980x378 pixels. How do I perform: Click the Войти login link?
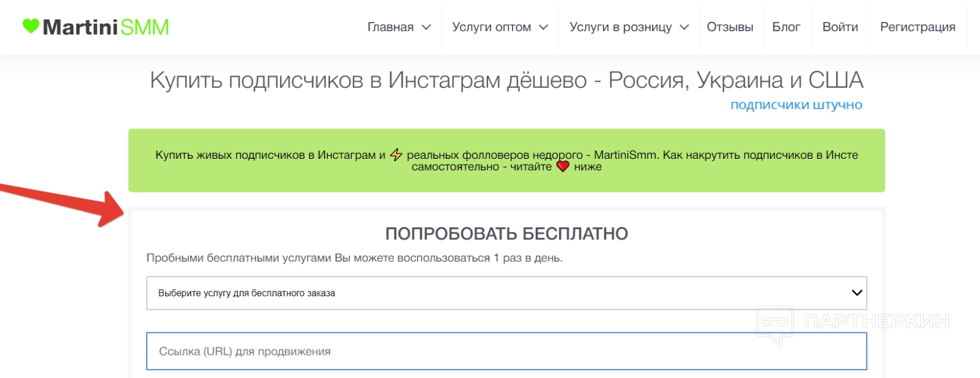pyautogui.click(x=840, y=27)
